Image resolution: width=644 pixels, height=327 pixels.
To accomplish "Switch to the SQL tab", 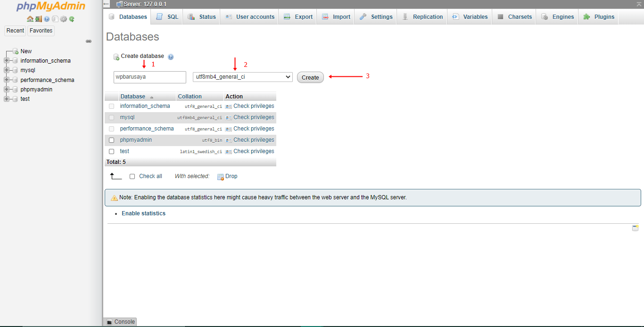I will tap(168, 16).
